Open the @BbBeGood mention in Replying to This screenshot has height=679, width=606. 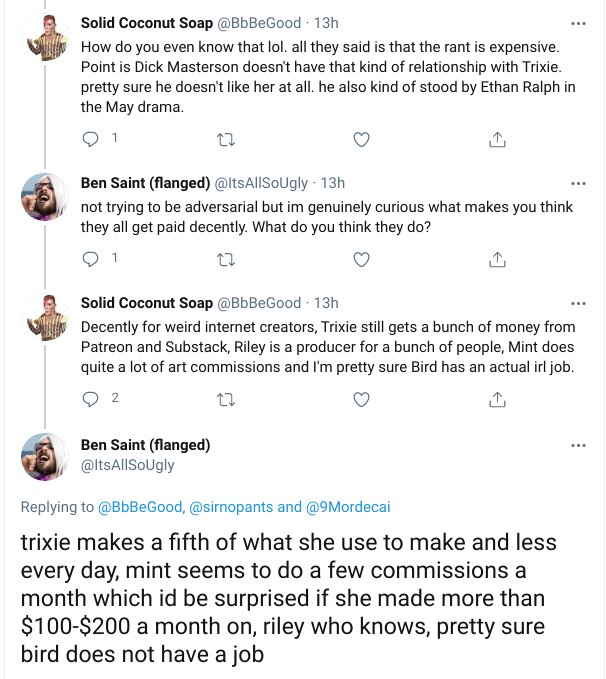[142, 507]
